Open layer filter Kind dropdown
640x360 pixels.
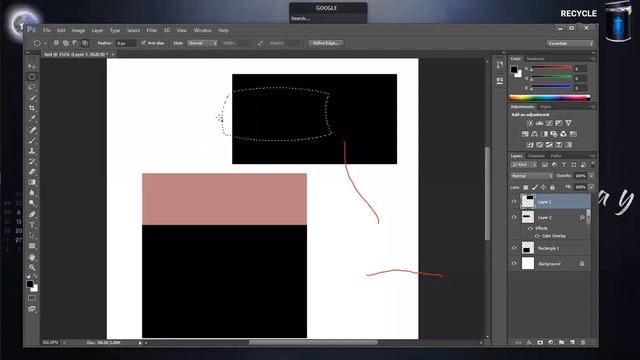click(524, 165)
